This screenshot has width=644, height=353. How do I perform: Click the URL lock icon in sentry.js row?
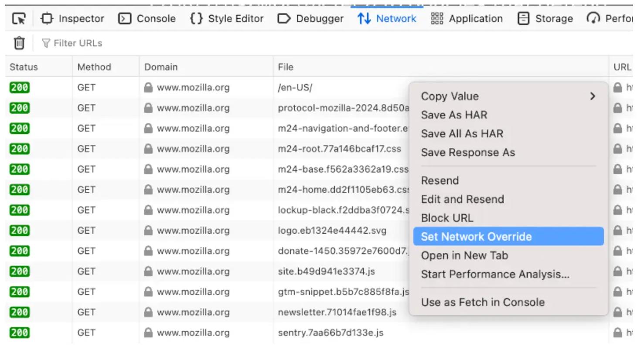(x=618, y=333)
